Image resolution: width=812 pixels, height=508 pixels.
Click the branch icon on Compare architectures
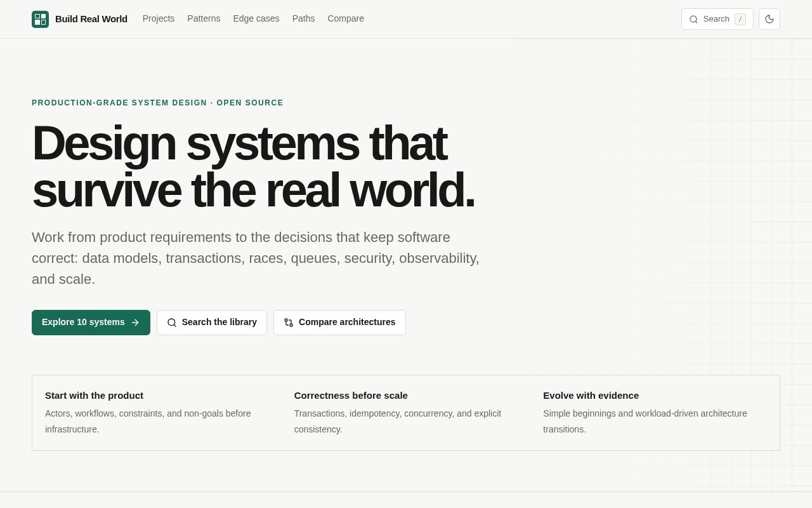[289, 323]
